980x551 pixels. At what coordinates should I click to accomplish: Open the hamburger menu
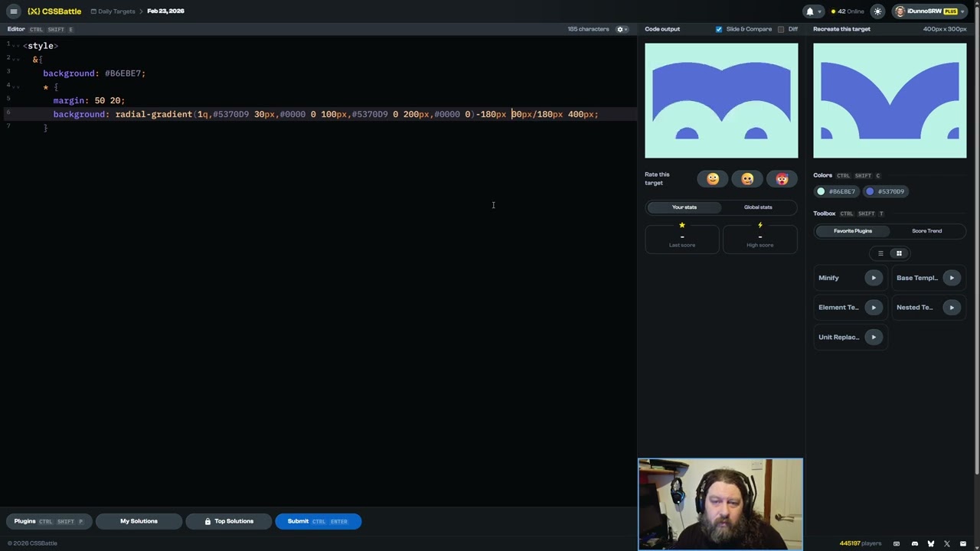click(13, 11)
